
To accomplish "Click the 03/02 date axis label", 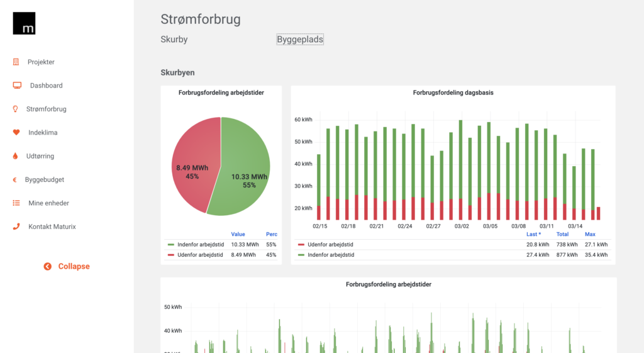I will pyautogui.click(x=462, y=227).
